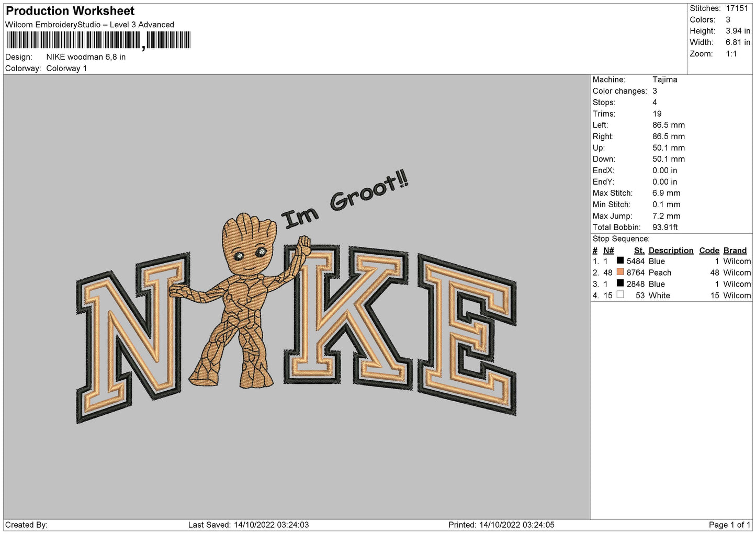The image size is (756, 534).
Task: Click the 'Page 1 of 1' indicator
Action: pos(730,525)
